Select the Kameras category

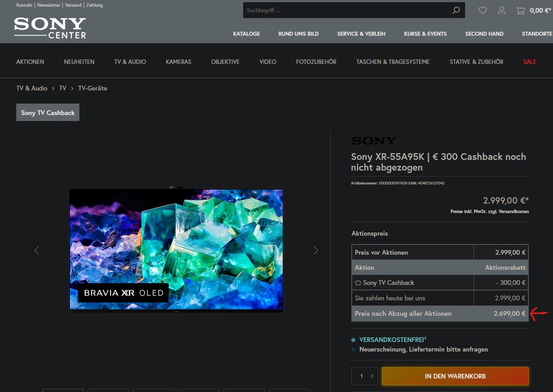point(179,62)
